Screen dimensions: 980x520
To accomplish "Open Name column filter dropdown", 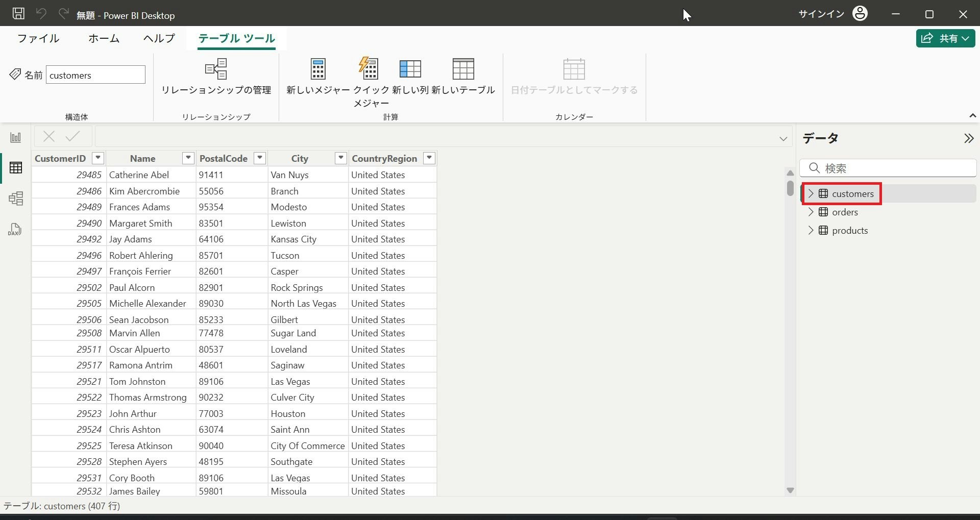I will [x=188, y=158].
